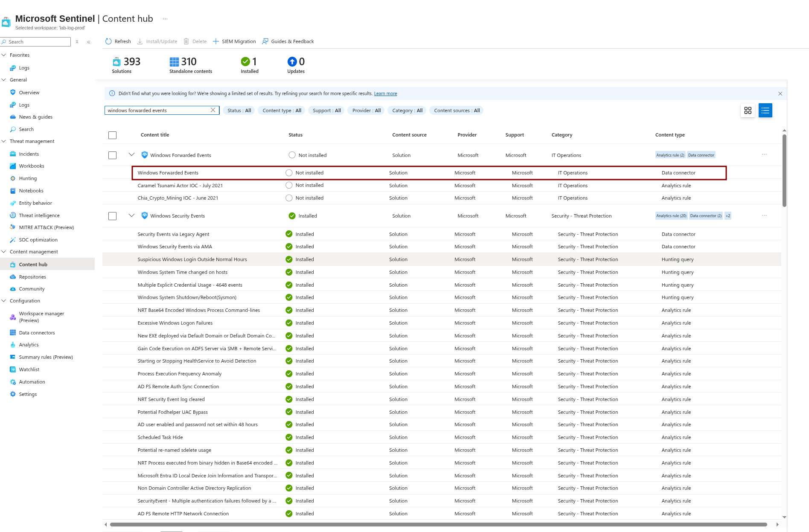This screenshot has width=809, height=532.
Task: Open Content sources : All filter
Action: pyautogui.click(x=457, y=110)
